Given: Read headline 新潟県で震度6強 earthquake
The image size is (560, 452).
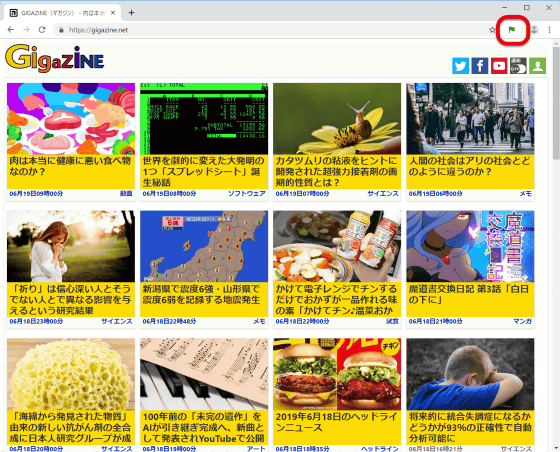Looking at the screenshot, I should pos(201,294).
